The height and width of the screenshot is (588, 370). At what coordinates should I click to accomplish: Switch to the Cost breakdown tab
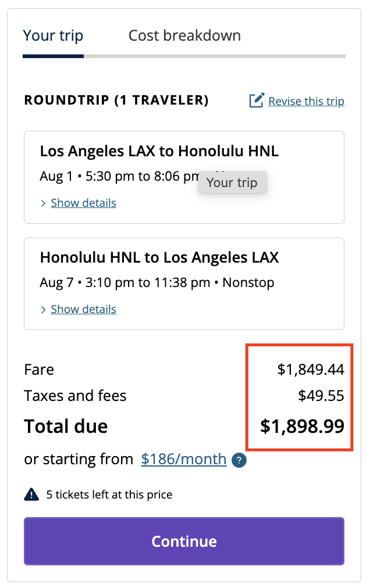coord(184,35)
